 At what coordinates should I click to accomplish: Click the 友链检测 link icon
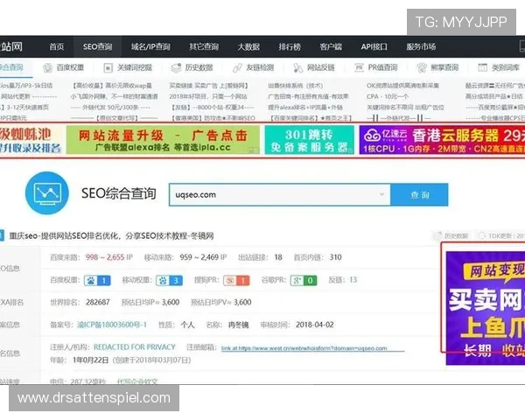[x=237, y=68]
